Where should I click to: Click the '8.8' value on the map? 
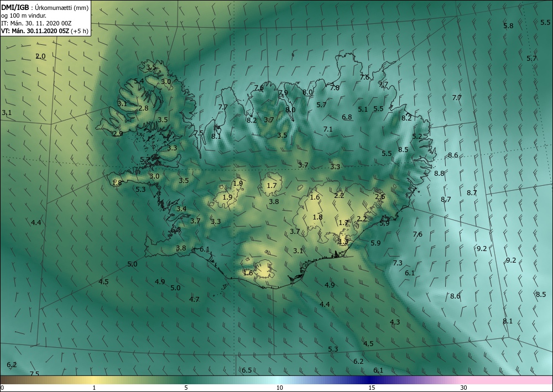pyautogui.click(x=439, y=173)
